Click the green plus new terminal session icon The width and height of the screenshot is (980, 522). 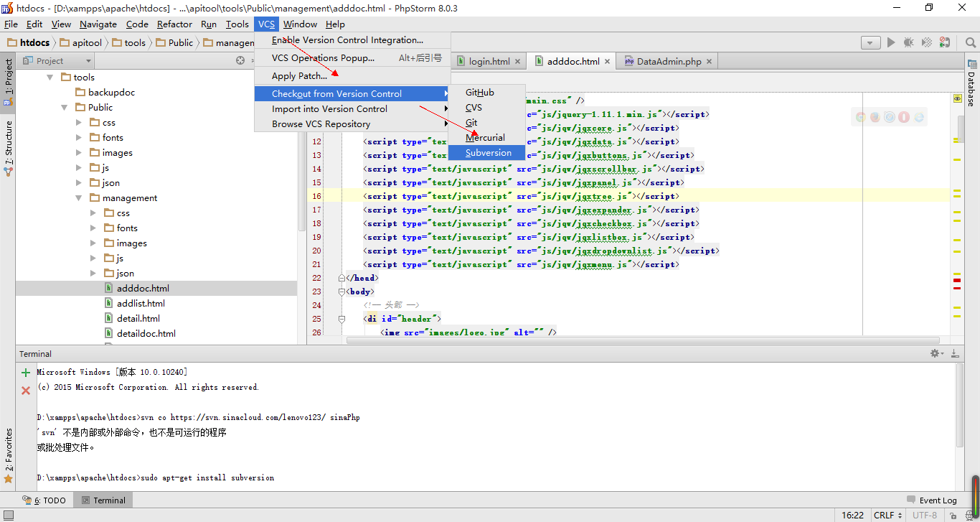click(26, 373)
